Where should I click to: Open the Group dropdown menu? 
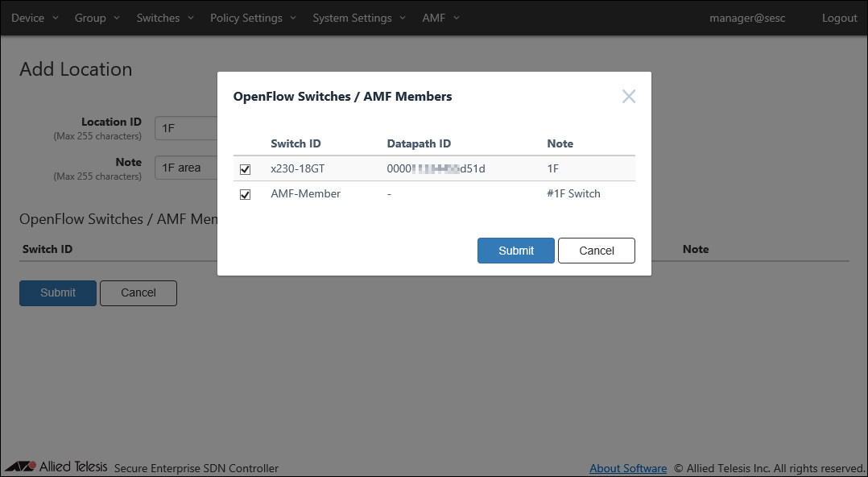coord(97,18)
